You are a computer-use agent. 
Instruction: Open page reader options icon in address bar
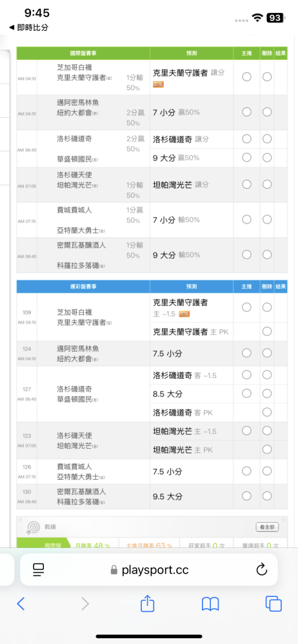click(x=39, y=569)
